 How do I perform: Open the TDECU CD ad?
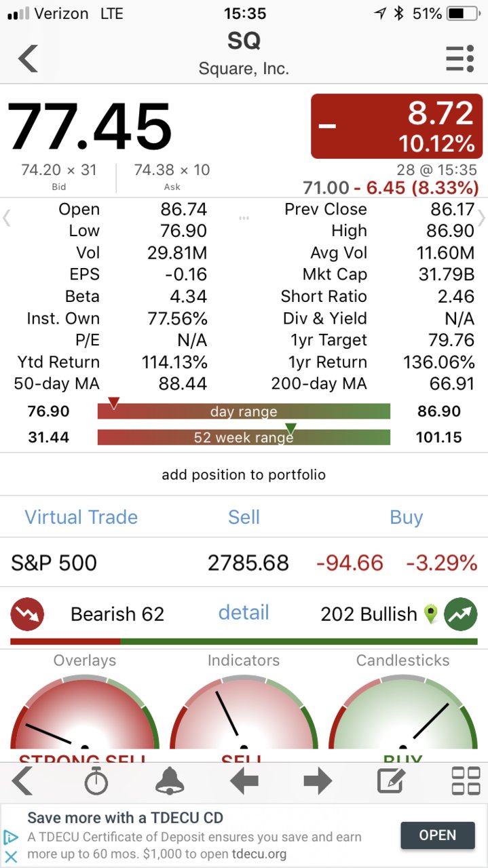pyautogui.click(x=438, y=835)
